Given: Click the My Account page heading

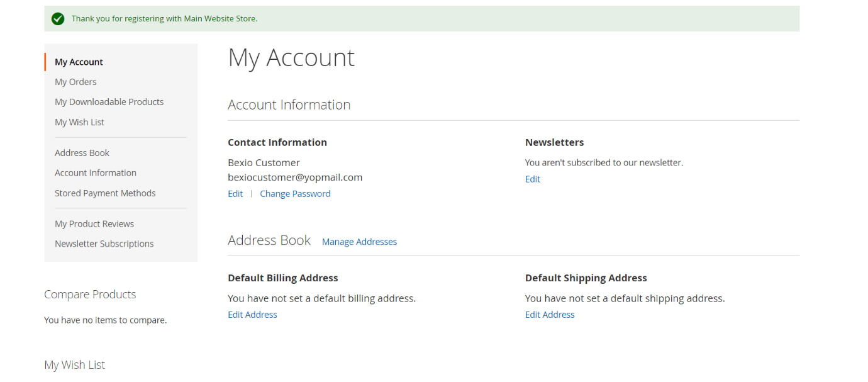Looking at the screenshot, I should tap(291, 58).
